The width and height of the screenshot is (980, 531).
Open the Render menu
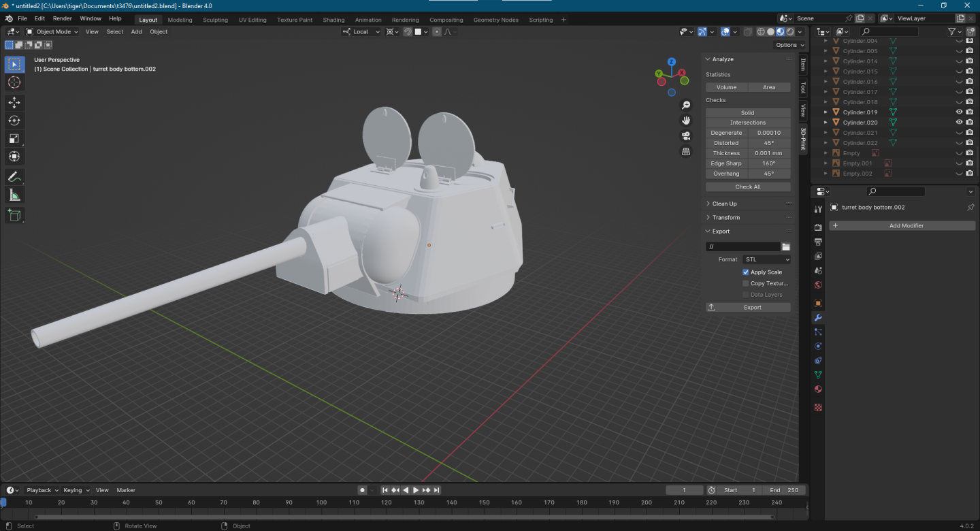[62, 18]
